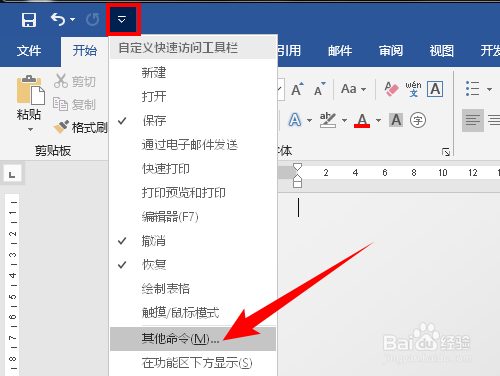Click the Undo arrow icon
The height and width of the screenshot is (376, 500).
[58, 20]
